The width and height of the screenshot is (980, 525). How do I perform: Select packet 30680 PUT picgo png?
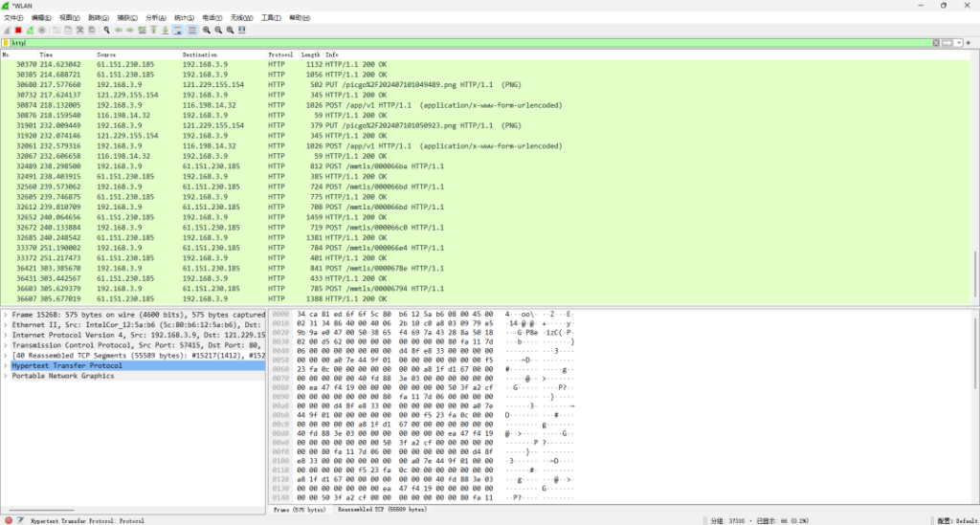[x=485, y=85]
